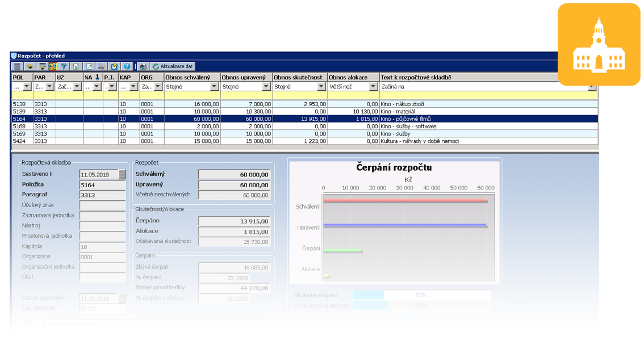Click the shield icon in window title bar
Screen dimensions: 644x354
(14, 56)
